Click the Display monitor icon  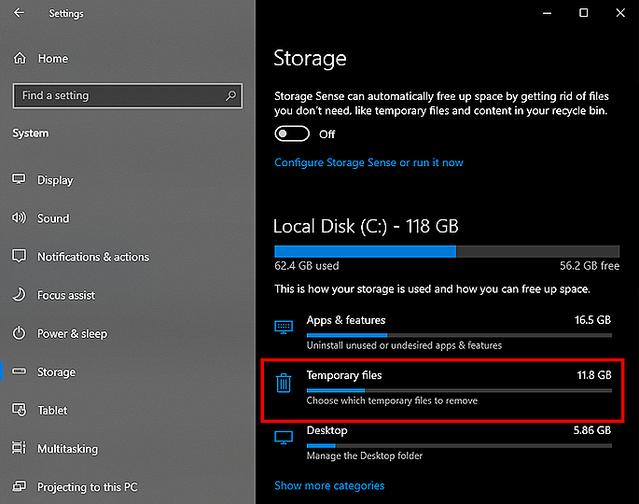click(x=19, y=179)
